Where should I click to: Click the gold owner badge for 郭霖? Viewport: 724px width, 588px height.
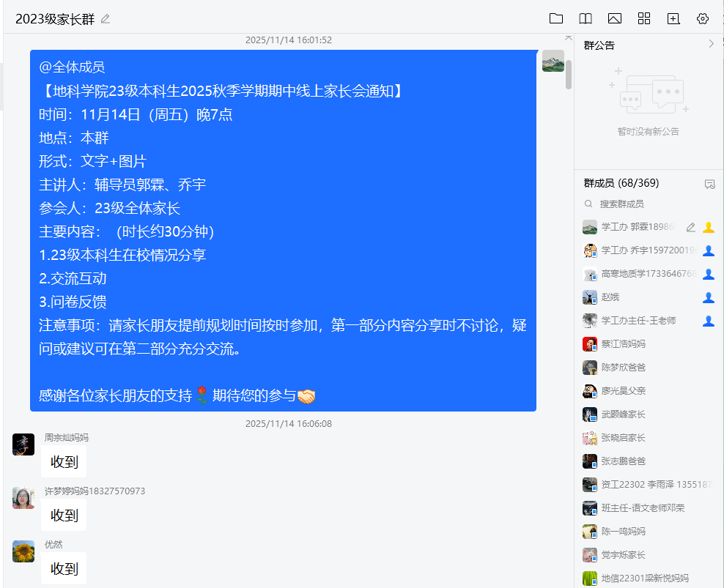pos(709,227)
